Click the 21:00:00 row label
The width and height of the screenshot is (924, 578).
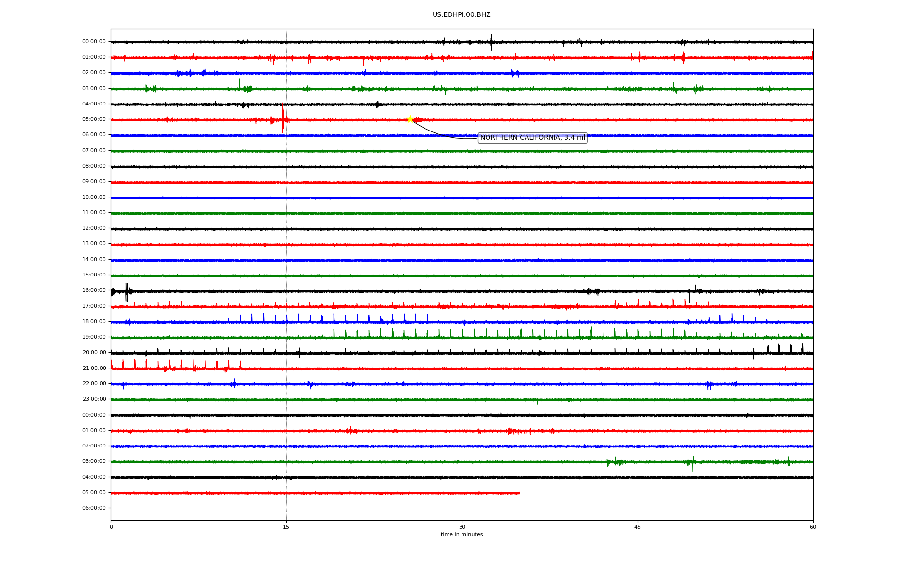[x=94, y=368]
